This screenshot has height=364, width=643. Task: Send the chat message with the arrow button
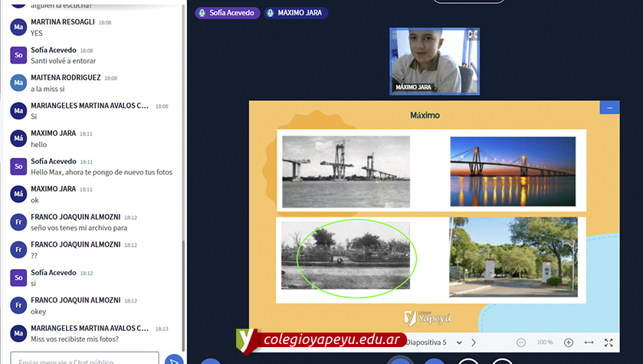coord(174,359)
